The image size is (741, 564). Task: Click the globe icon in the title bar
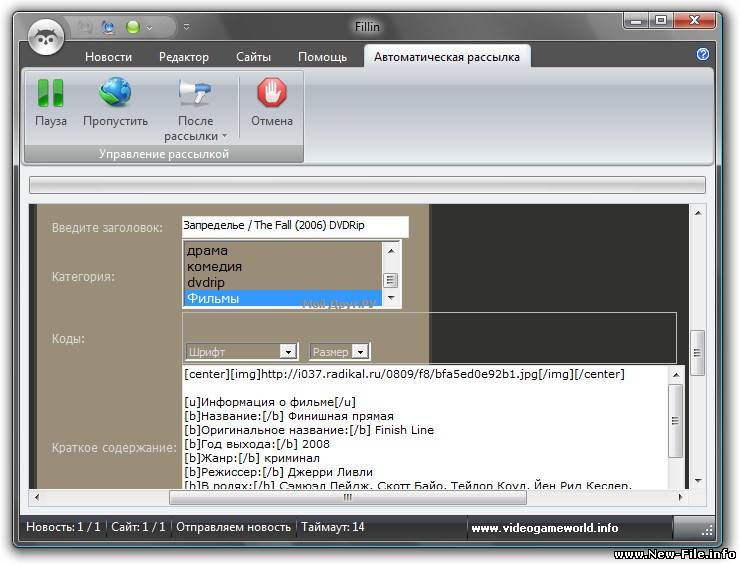point(108,27)
